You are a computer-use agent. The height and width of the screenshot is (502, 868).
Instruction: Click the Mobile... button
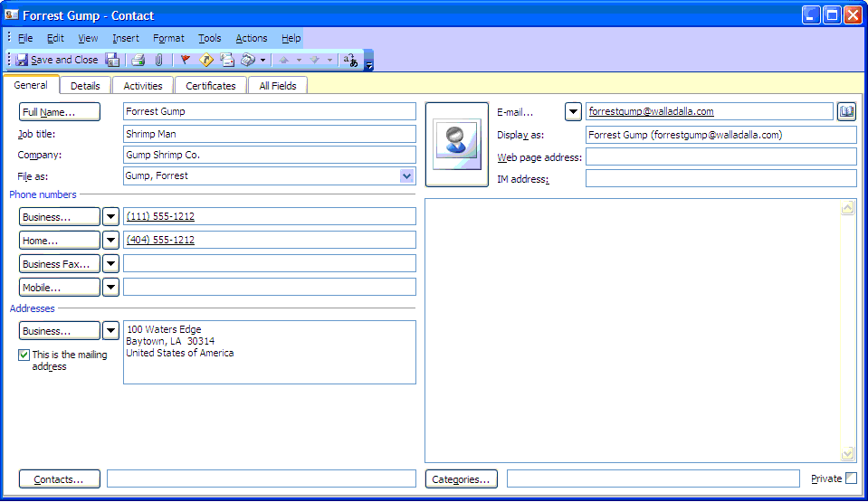[60, 288]
